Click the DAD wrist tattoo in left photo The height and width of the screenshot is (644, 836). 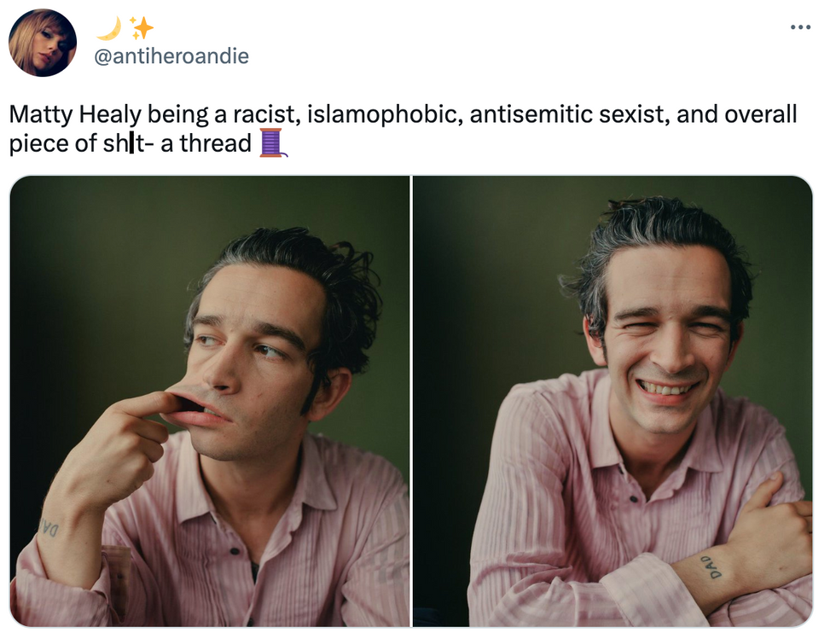(x=49, y=527)
